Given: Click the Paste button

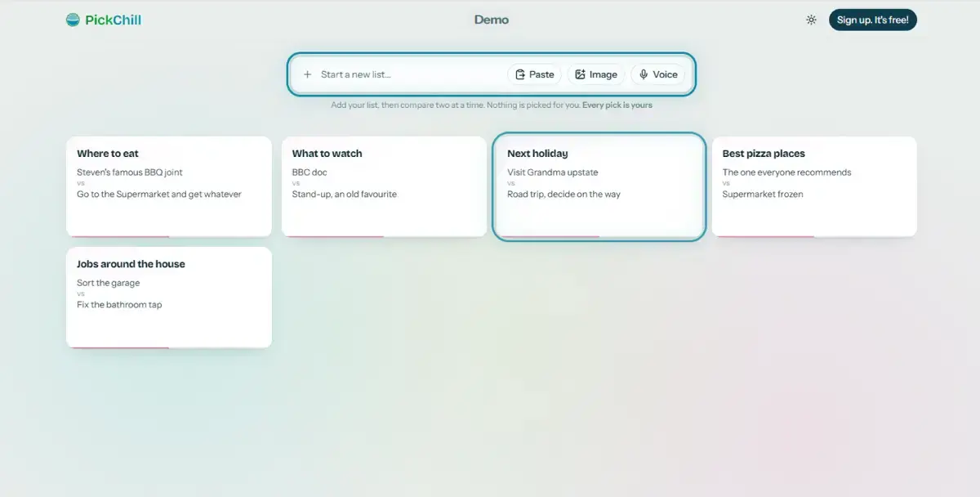Looking at the screenshot, I should (x=535, y=74).
